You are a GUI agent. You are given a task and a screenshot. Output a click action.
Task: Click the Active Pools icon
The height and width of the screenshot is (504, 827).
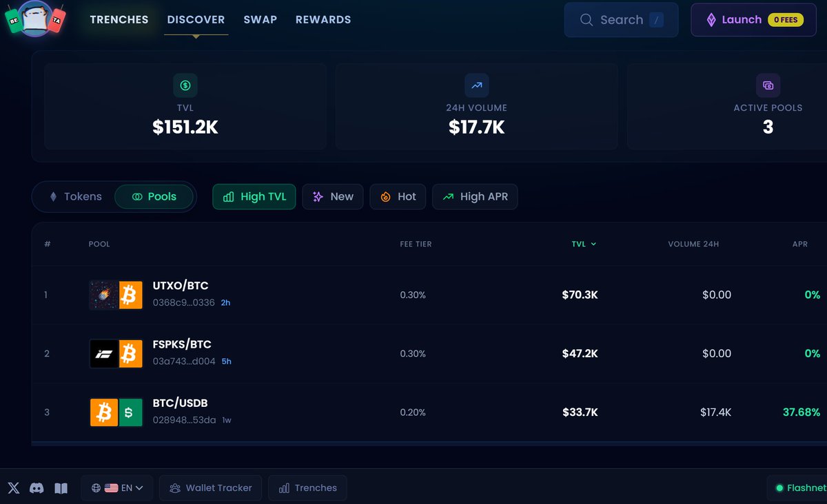point(768,85)
